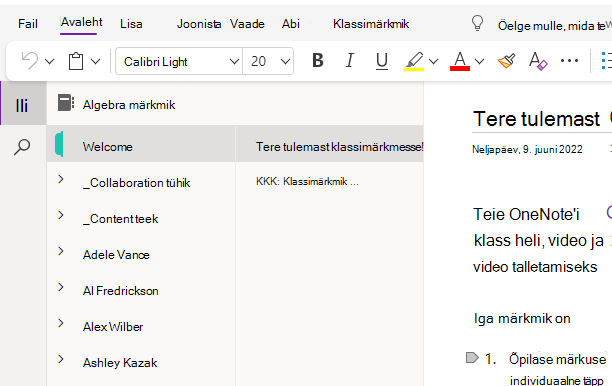Click the Algebra märkmik notebook icon
This screenshot has width=612, height=386.
pos(66,103)
